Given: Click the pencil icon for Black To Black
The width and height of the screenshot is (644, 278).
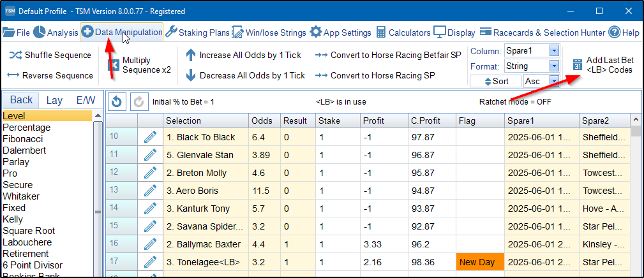Looking at the screenshot, I should tap(150, 137).
